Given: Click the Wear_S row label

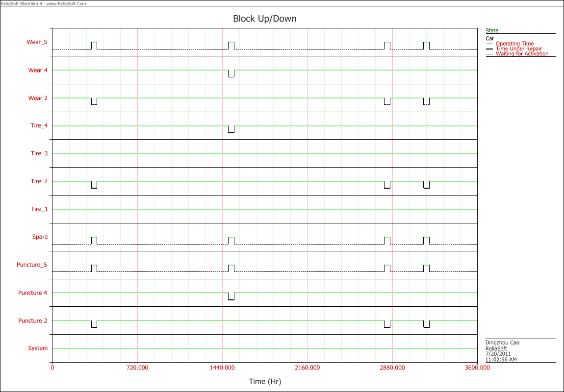Looking at the screenshot, I should pyautogui.click(x=37, y=42).
